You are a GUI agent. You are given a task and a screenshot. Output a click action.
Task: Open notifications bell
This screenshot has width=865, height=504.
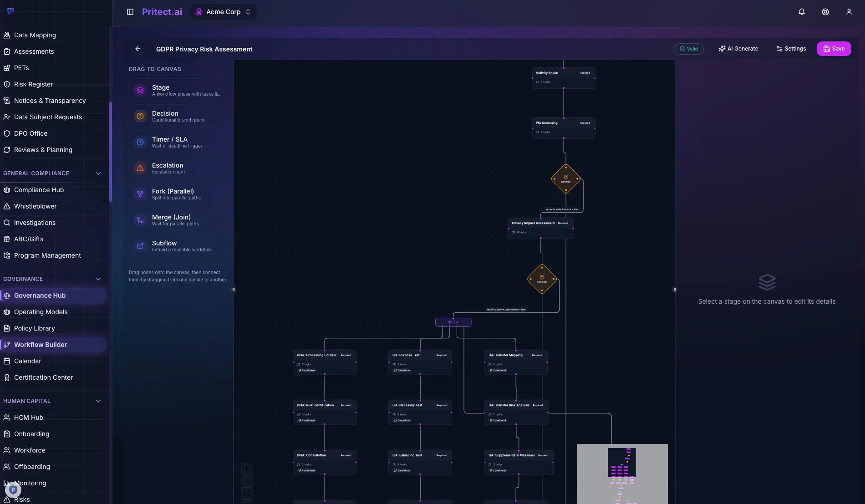[x=802, y=12]
